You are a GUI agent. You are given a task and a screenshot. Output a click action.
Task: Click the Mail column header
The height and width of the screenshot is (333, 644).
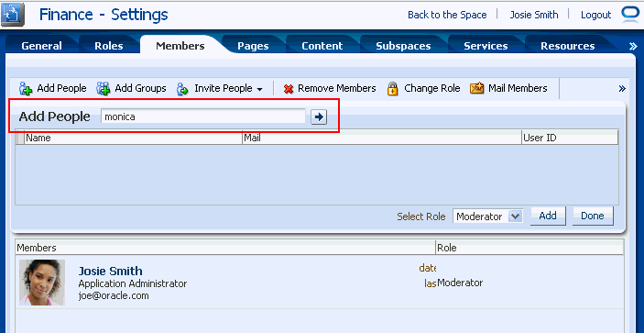382,139
